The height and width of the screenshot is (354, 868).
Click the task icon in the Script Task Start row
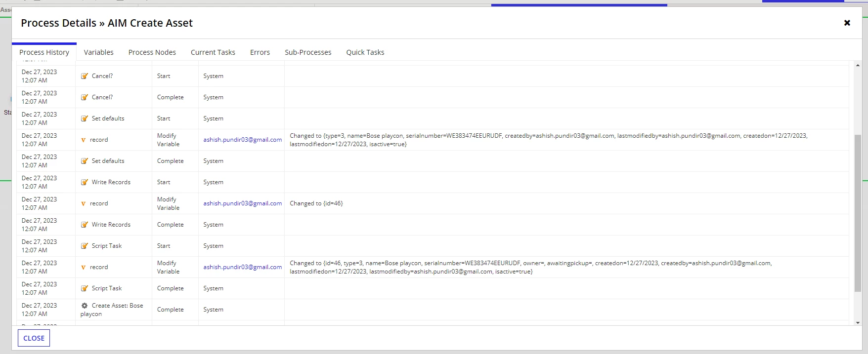pos(85,246)
